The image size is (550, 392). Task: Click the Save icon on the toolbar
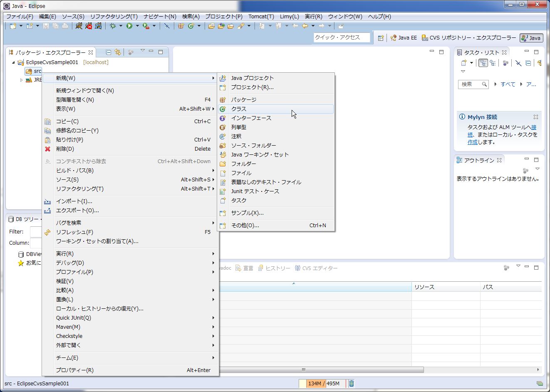[x=46, y=25]
